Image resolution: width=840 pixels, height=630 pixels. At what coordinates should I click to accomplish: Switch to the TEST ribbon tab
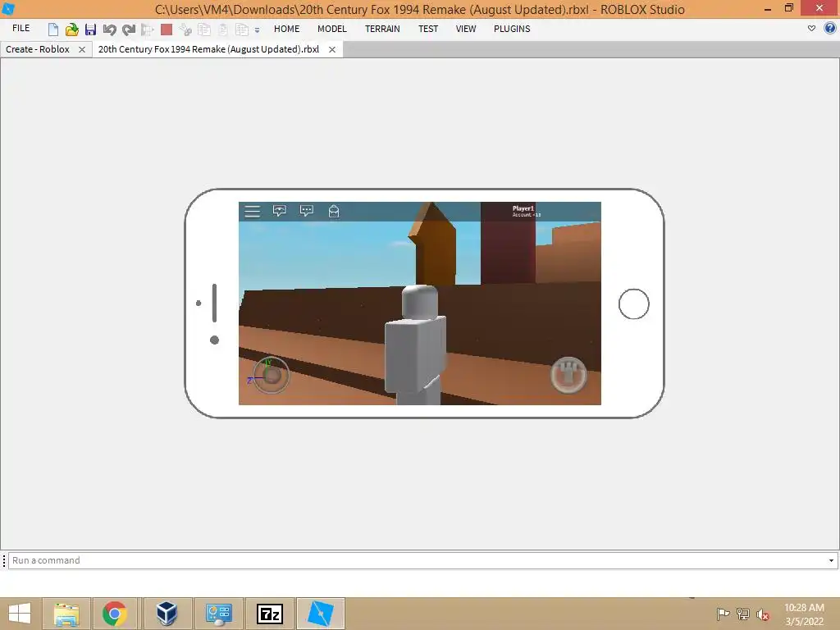[428, 29]
